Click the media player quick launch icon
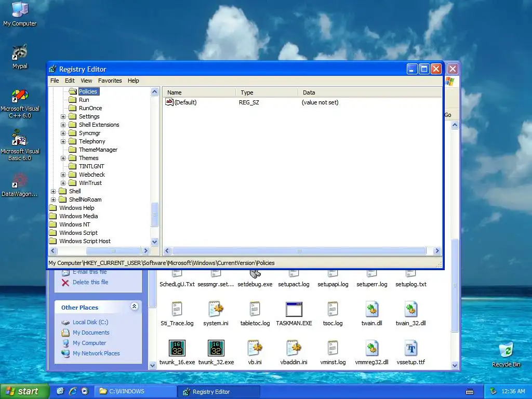This screenshot has width=532, height=399. point(85,391)
